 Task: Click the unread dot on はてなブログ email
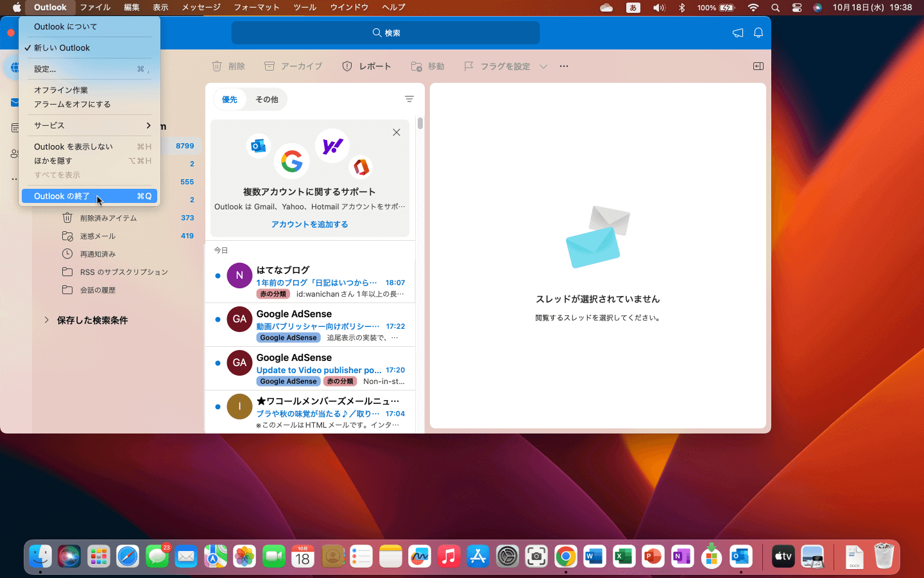tap(218, 276)
